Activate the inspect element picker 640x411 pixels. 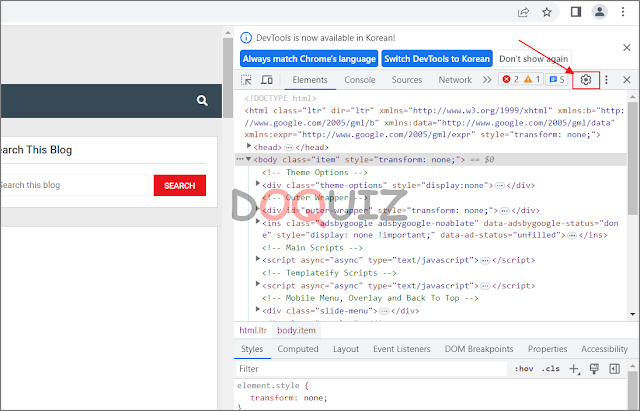(x=246, y=80)
